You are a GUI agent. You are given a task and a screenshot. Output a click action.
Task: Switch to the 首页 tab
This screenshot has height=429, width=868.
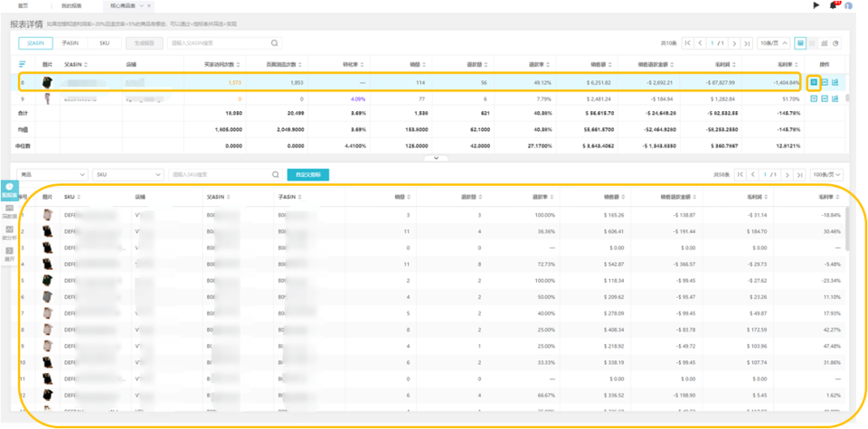coord(24,5)
